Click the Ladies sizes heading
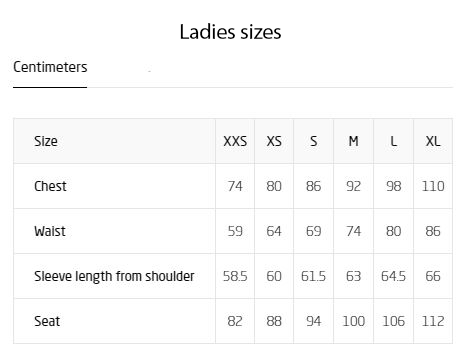The width and height of the screenshot is (471, 362). 230,32
